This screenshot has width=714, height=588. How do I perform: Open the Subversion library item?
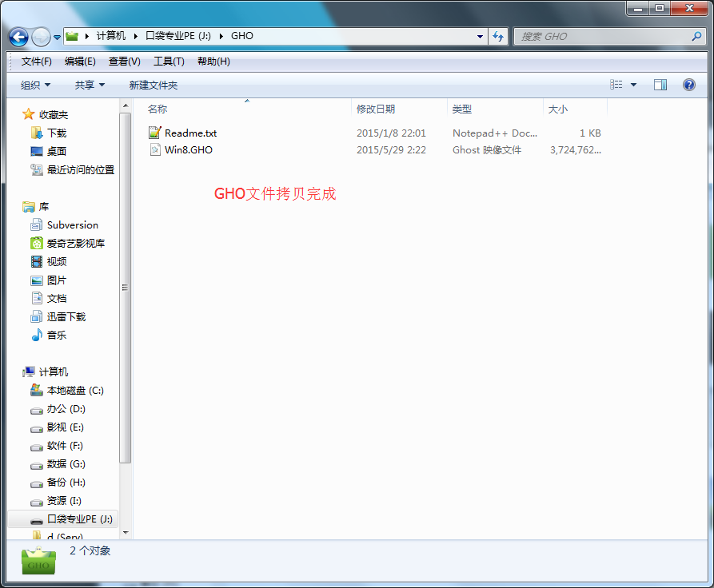tap(72, 225)
